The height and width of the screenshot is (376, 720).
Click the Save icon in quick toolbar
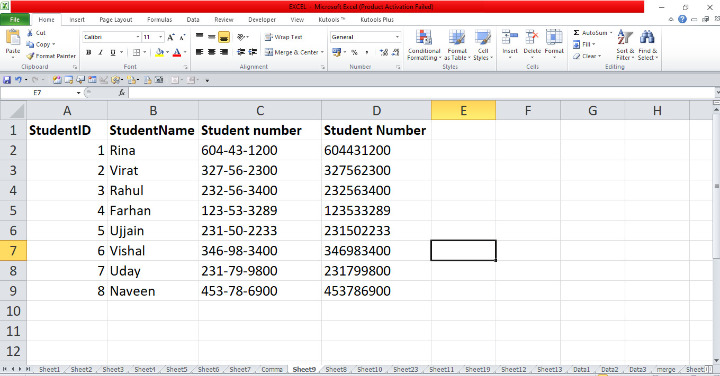(7, 80)
